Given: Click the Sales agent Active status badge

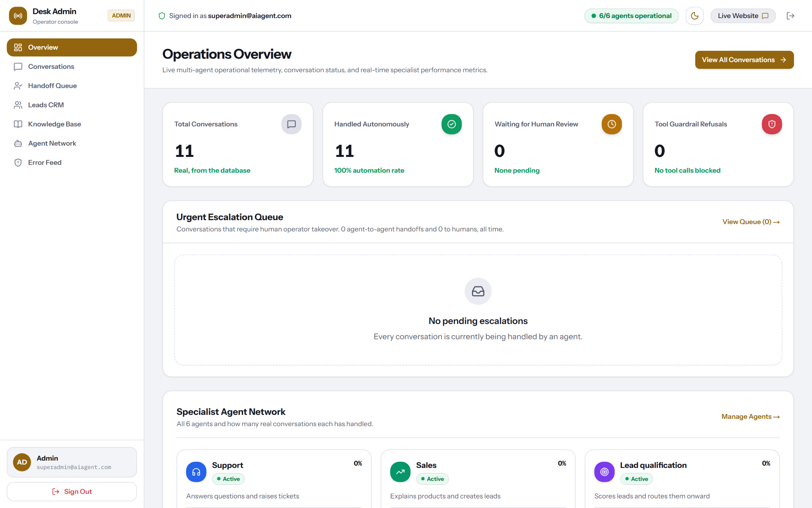Looking at the screenshot, I should (x=432, y=479).
